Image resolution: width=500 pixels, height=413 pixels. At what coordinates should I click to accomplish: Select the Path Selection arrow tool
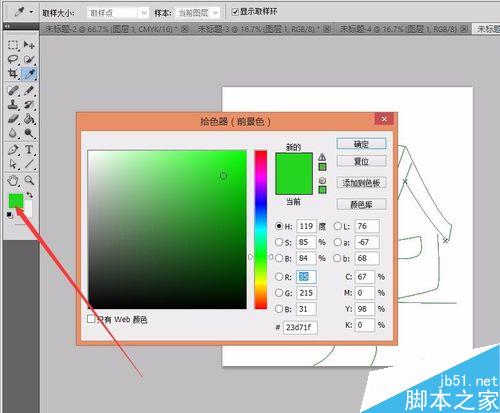[13, 164]
